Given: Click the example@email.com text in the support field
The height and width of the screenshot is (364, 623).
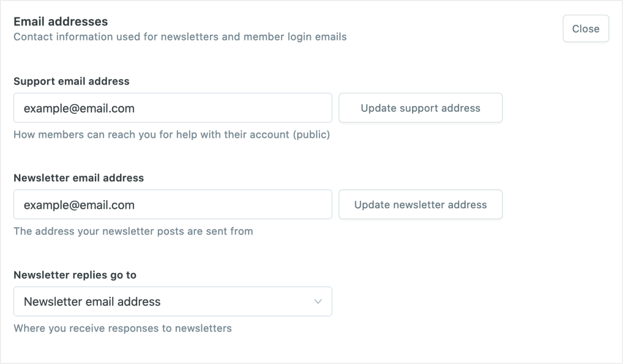Looking at the screenshot, I should point(79,108).
